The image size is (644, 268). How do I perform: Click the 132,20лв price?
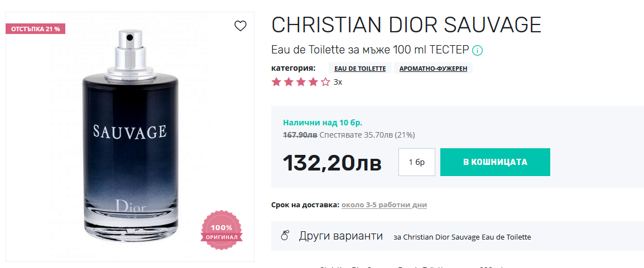332,163
